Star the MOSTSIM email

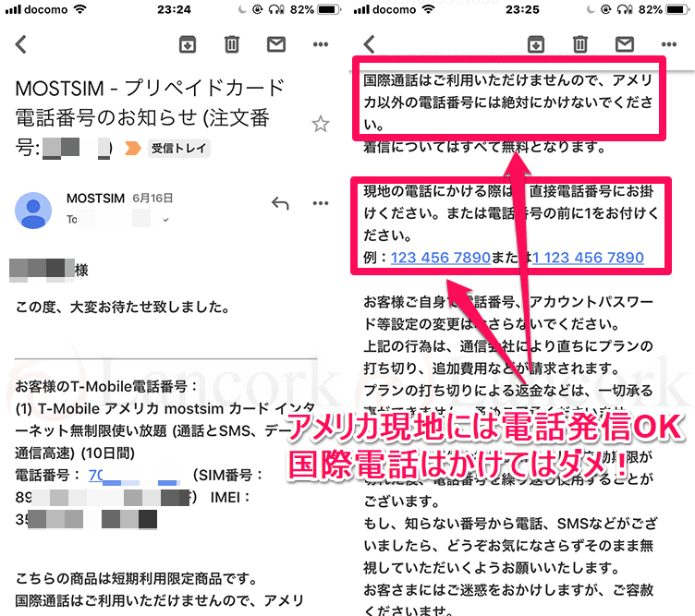[x=320, y=124]
